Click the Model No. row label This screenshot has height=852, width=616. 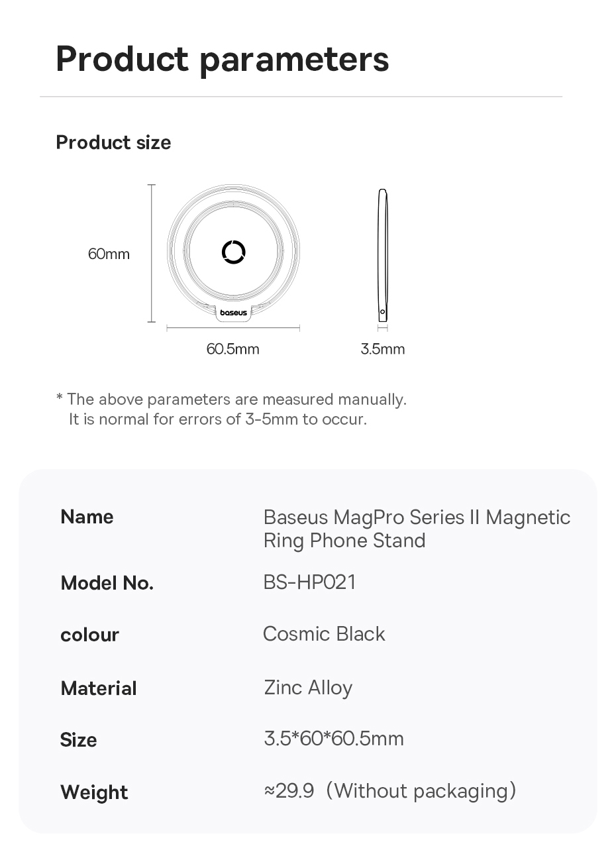pos(107,583)
